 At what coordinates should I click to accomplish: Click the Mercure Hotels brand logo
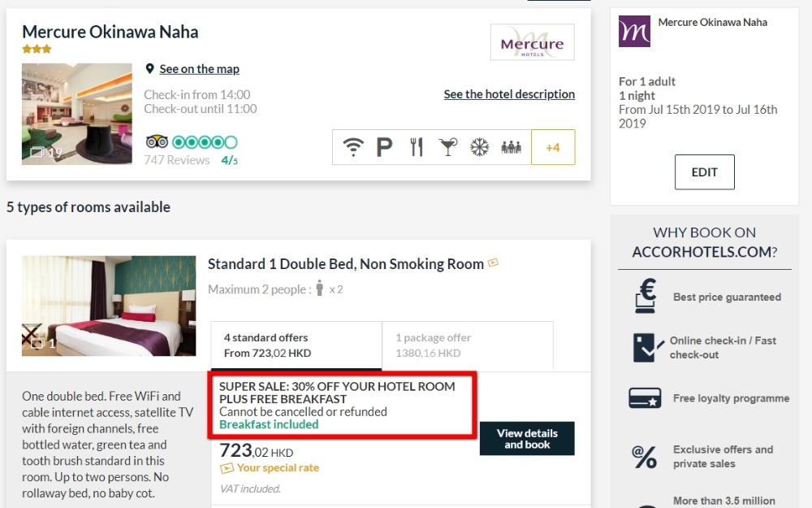[x=532, y=42]
